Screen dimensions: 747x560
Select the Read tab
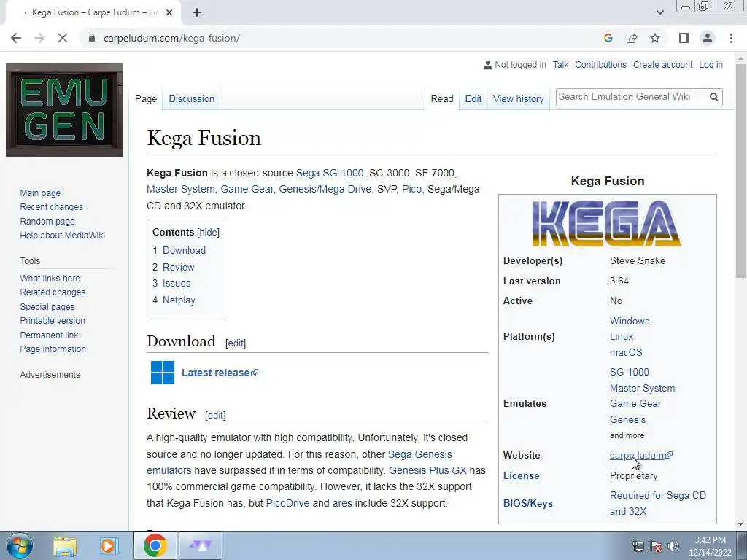442,98
